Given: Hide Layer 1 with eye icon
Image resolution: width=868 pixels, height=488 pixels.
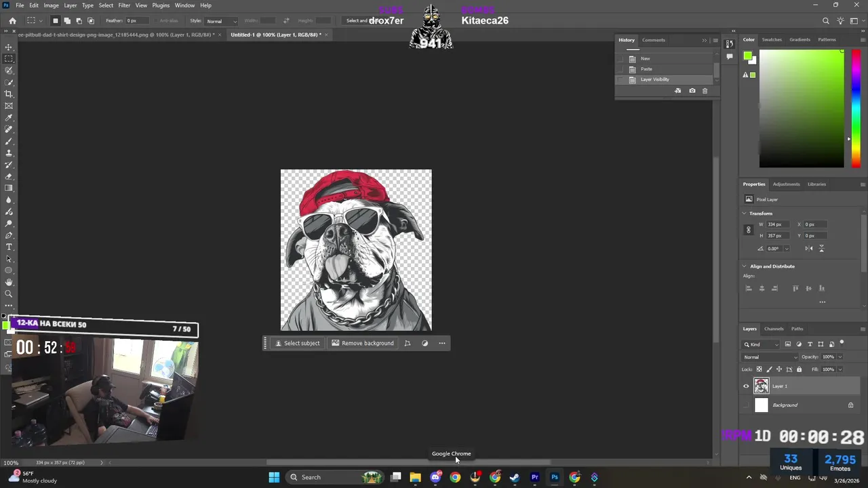Looking at the screenshot, I should [746, 386].
